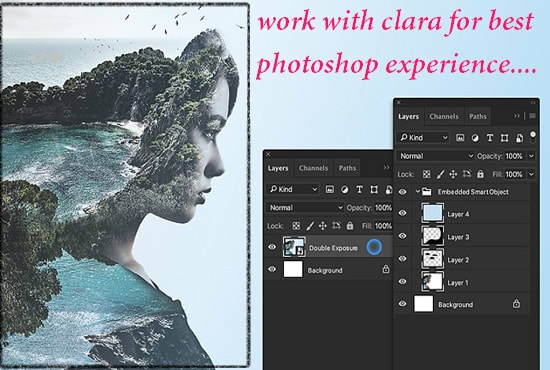Image resolution: width=550 pixels, height=370 pixels.
Task: Open Normal blend mode in Double Exposure panel
Action: 305,208
